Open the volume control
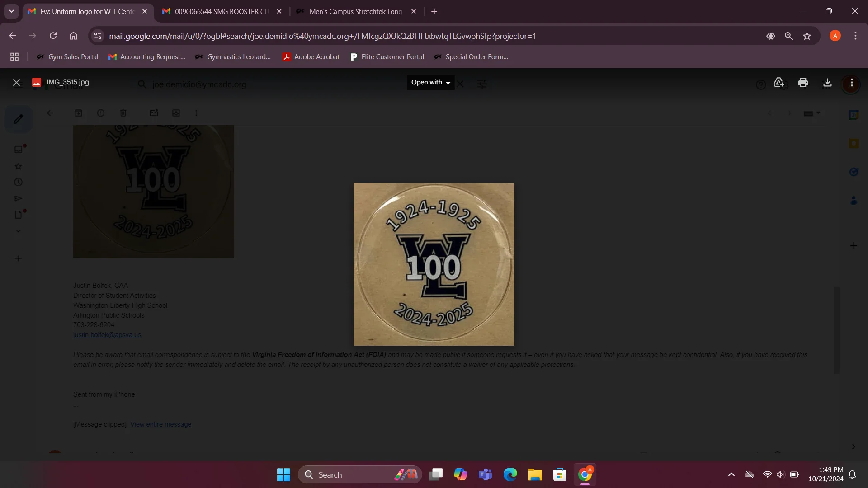868x488 pixels. (x=780, y=475)
